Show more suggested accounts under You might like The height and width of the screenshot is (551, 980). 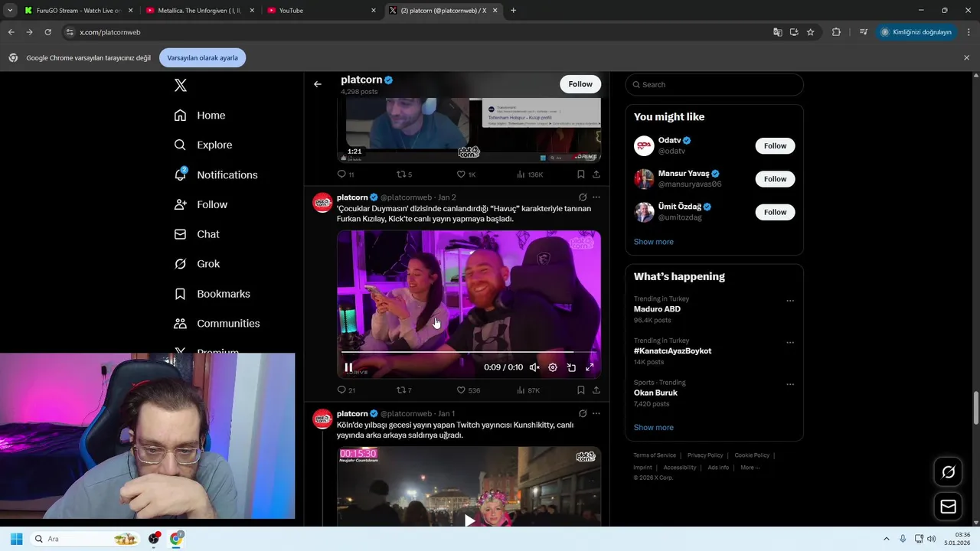click(x=654, y=242)
